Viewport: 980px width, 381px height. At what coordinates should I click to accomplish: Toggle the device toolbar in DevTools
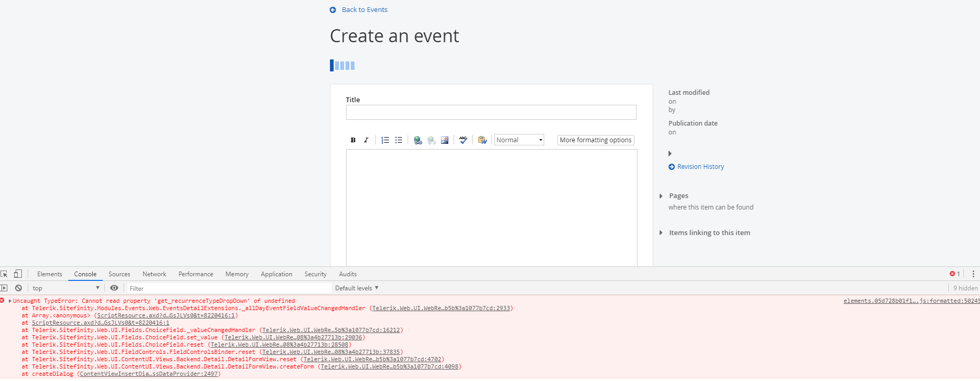(18, 274)
